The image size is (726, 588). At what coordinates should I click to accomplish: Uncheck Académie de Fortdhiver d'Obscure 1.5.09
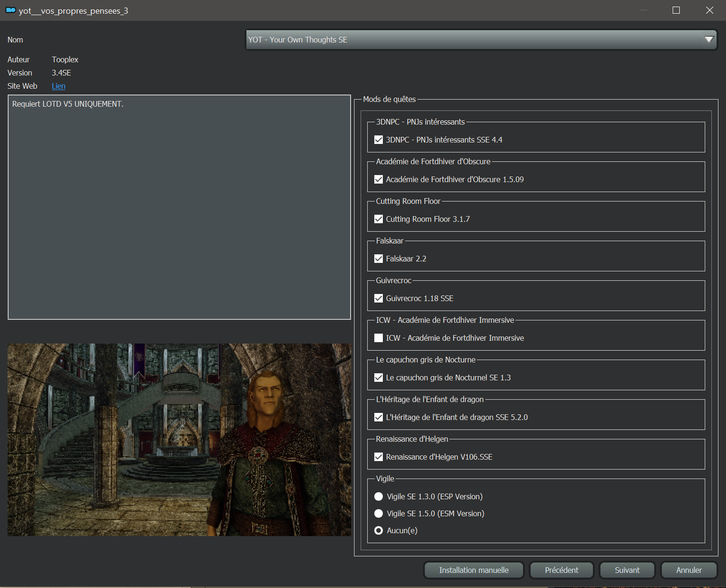(378, 179)
